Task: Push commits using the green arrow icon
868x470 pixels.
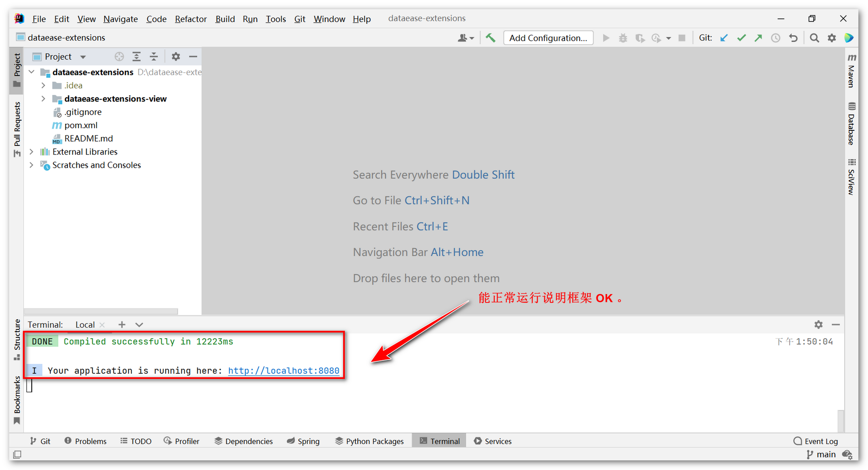Action: click(758, 38)
